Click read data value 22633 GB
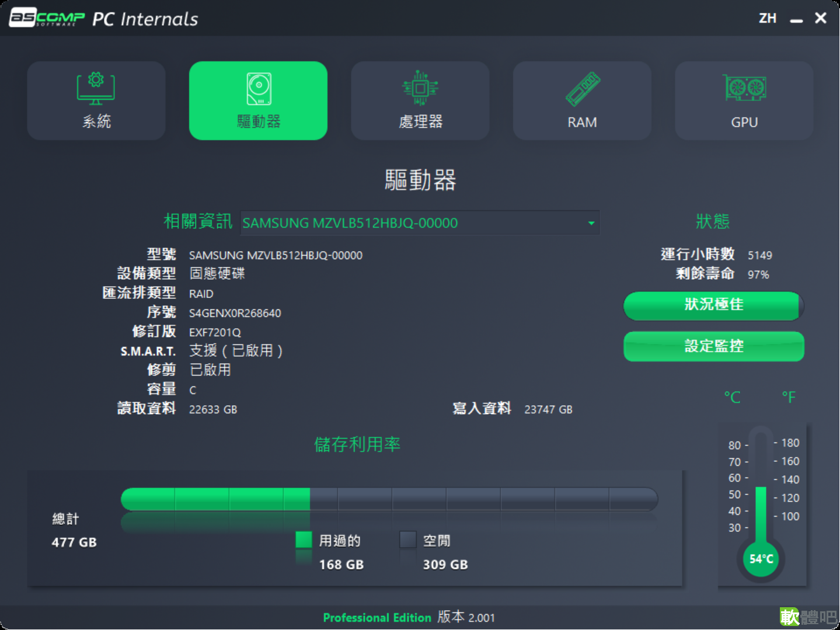Screen dimensions: 840x630 (213, 410)
